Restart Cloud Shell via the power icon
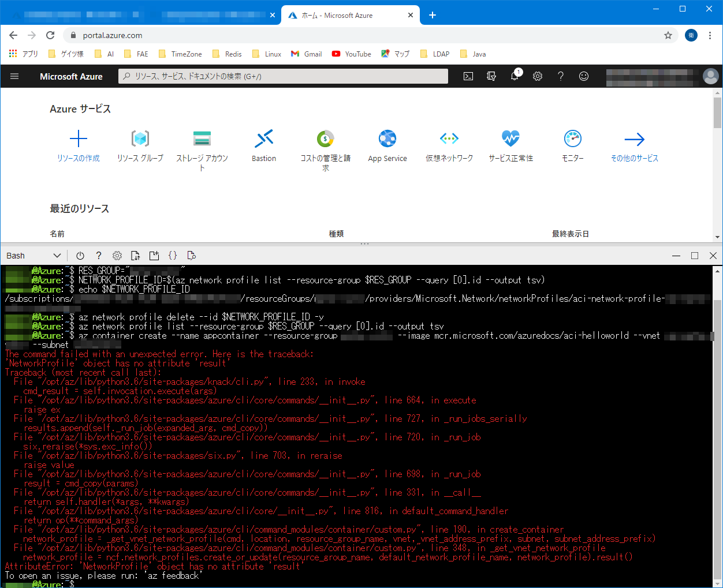This screenshot has height=588, width=723. tap(80, 255)
